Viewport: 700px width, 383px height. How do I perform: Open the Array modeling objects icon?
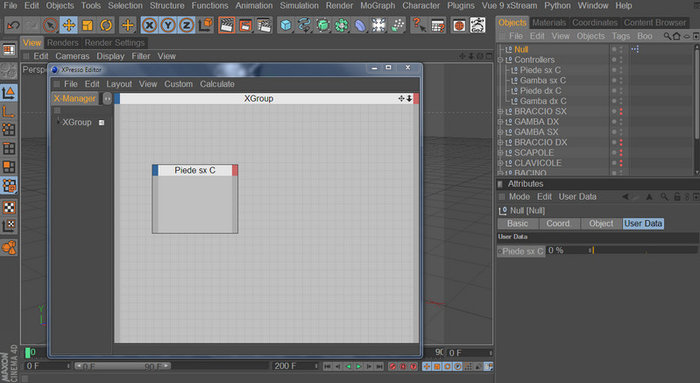click(x=342, y=25)
